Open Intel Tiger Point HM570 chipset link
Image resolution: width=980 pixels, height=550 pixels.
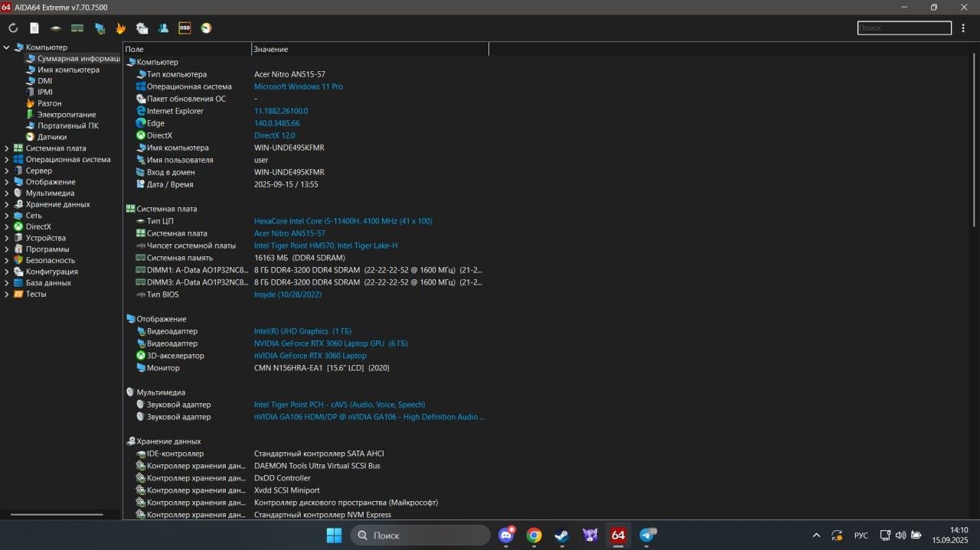pyautogui.click(x=325, y=246)
